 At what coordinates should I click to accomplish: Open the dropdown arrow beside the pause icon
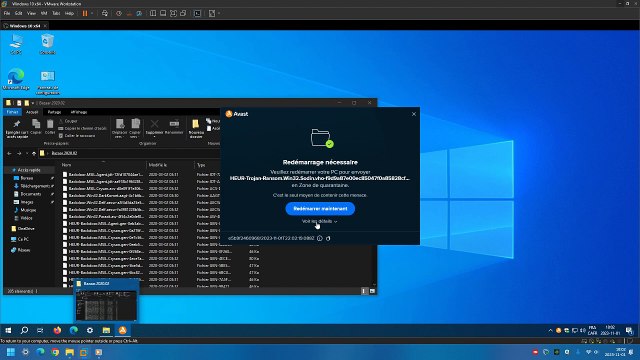[x=92, y=13]
